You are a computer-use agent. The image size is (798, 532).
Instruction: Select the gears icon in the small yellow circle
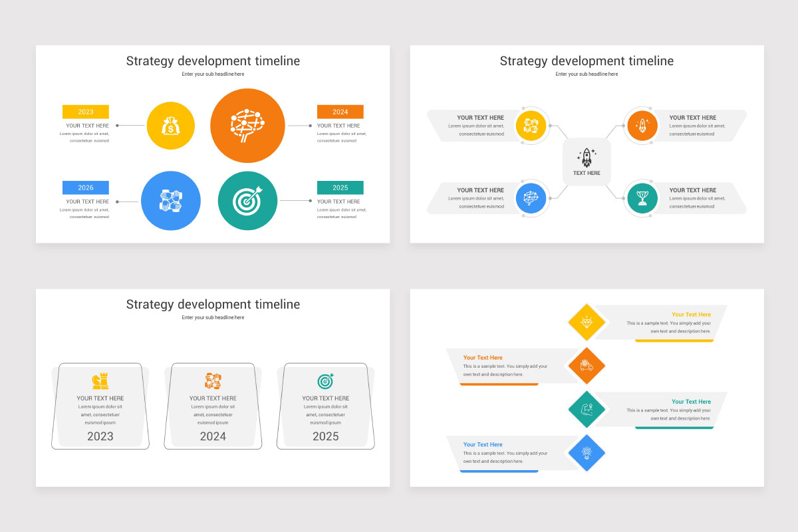pyautogui.click(x=531, y=125)
